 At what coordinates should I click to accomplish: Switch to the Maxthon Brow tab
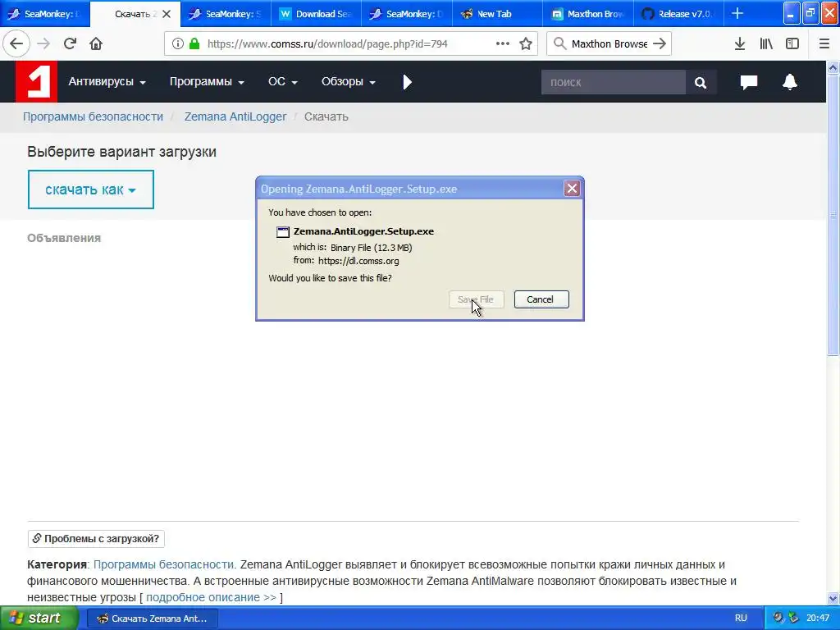coord(587,14)
